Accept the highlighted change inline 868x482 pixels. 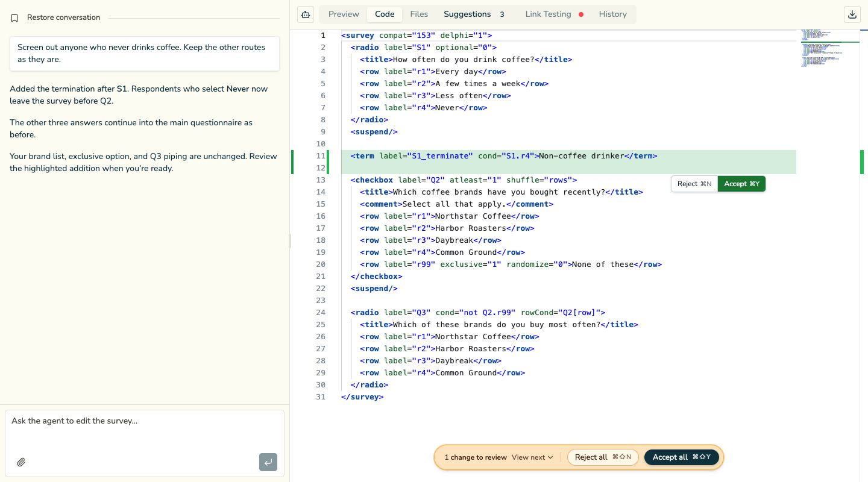[741, 184]
